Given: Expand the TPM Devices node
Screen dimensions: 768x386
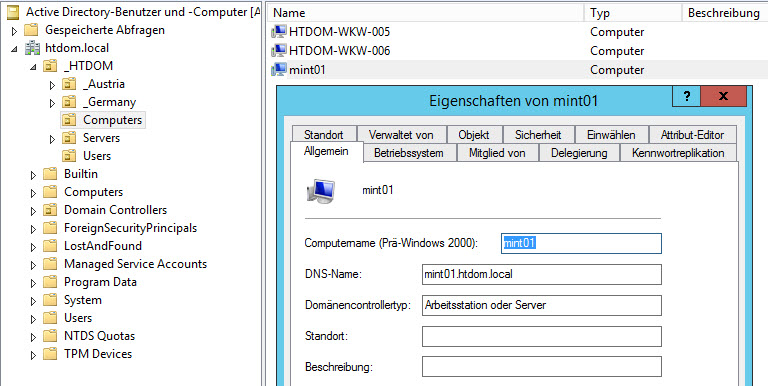Looking at the screenshot, I should (x=33, y=355).
